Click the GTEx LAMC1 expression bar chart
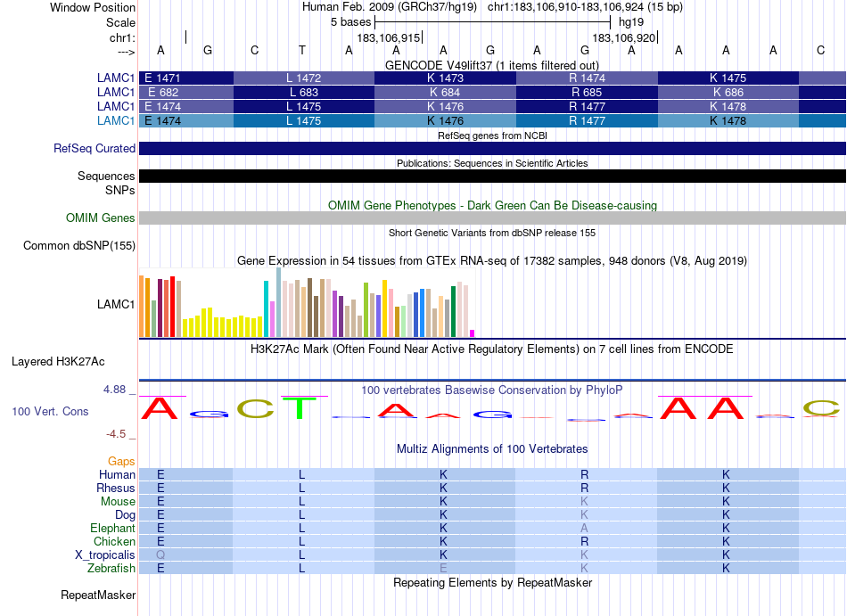The image size is (847, 616). click(x=307, y=303)
